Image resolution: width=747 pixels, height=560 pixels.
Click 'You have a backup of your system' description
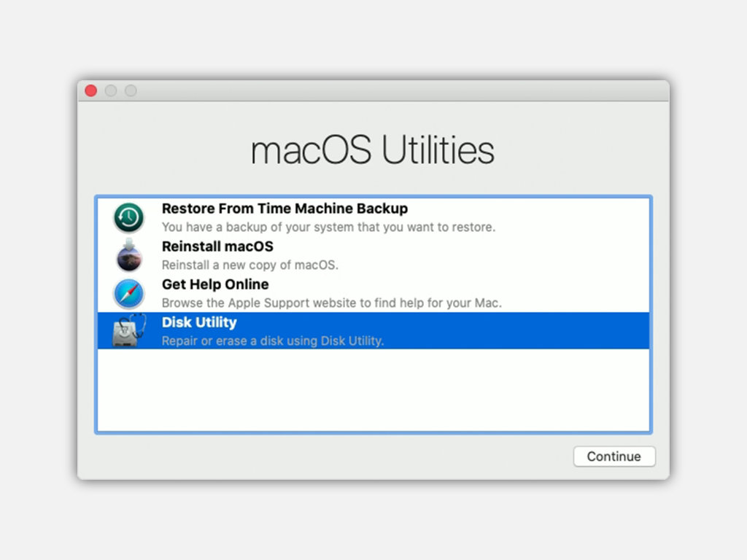coord(328,227)
